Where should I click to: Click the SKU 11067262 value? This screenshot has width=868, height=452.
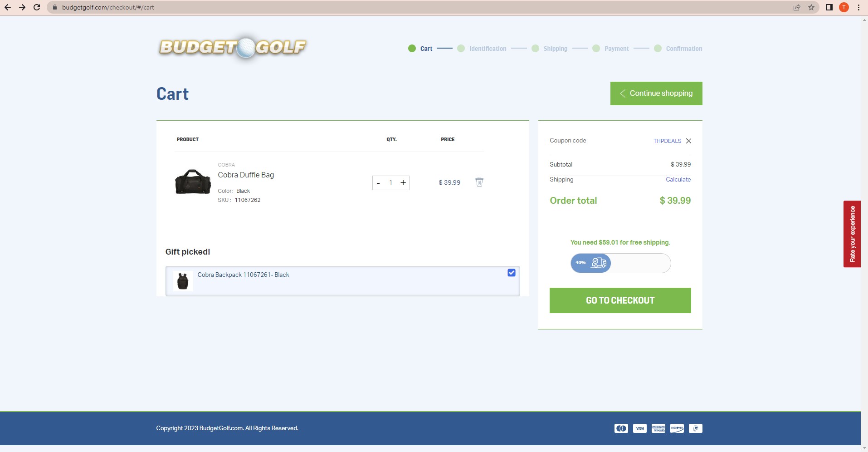click(x=248, y=200)
